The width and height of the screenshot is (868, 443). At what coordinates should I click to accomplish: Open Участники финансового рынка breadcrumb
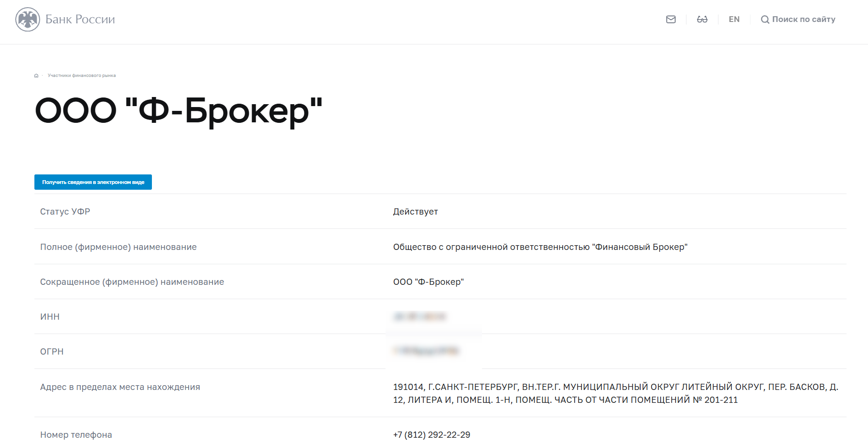click(82, 76)
